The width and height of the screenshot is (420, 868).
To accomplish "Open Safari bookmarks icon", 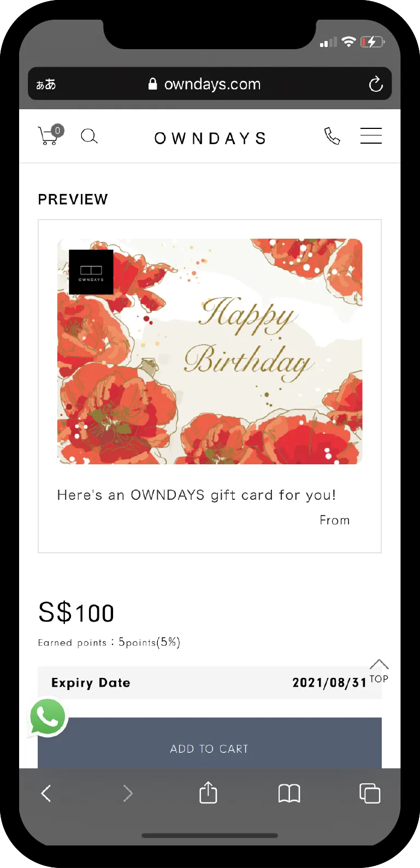I will tap(289, 793).
